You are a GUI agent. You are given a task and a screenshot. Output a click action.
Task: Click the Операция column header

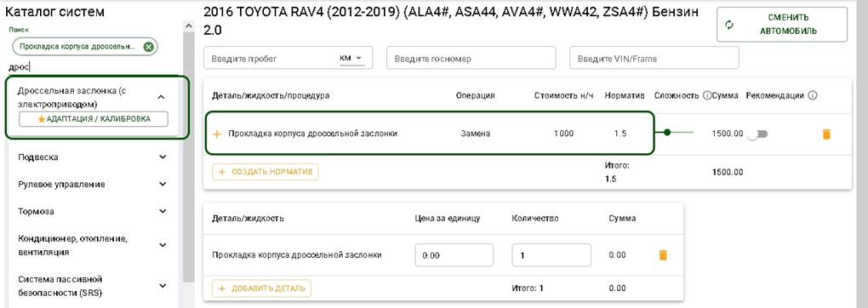475,96
